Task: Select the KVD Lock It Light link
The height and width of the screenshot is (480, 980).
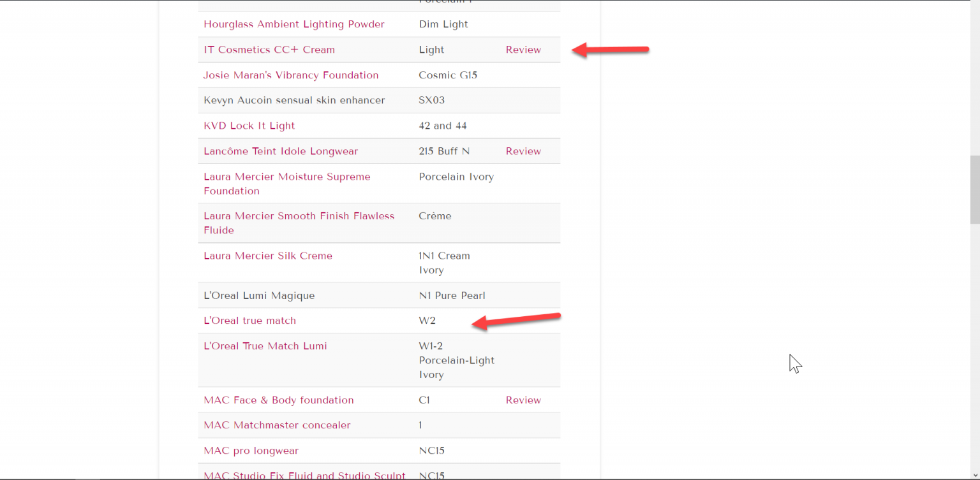Action: (x=249, y=126)
